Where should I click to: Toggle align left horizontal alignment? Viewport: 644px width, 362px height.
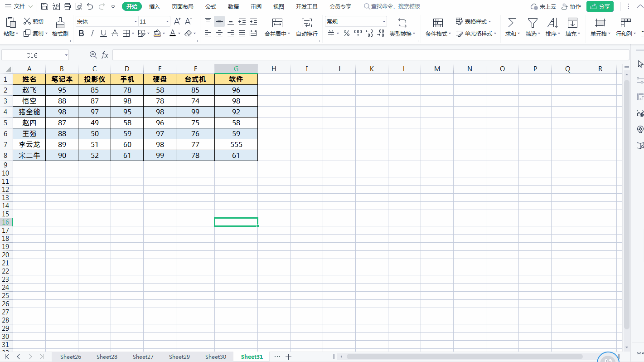[x=208, y=33]
